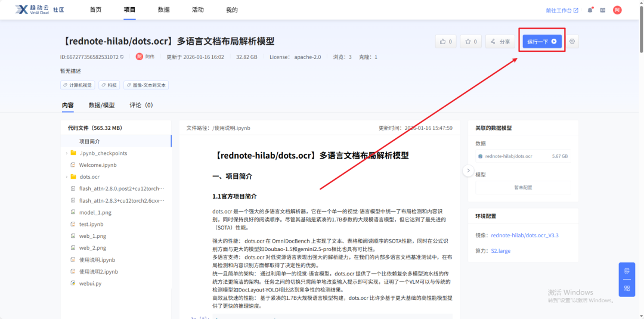The image size is (644, 319).
Task: Click the red user avatar in the header
Action: point(617,10)
